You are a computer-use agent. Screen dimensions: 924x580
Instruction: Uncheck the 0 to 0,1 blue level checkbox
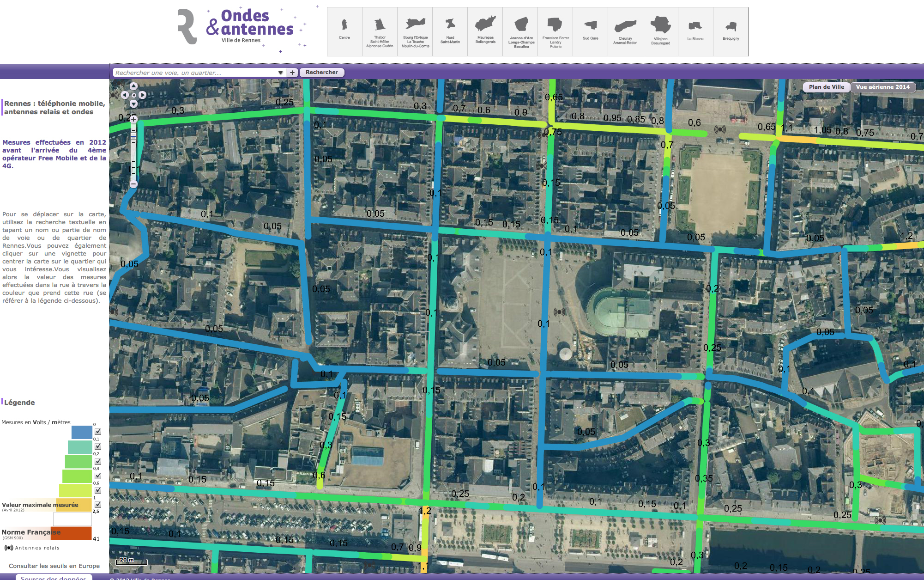click(98, 432)
